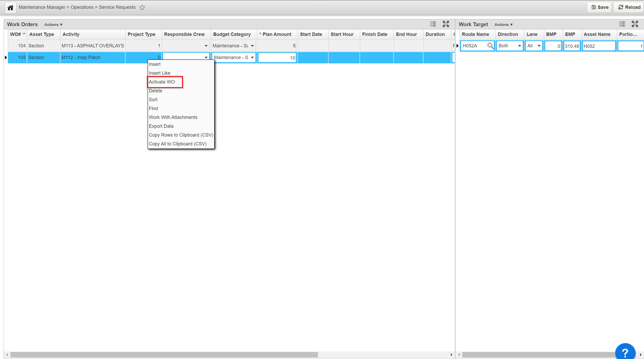Maximize the Work Orders panel
The height and width of the screenshot is (359, 644).
[446, 24]
